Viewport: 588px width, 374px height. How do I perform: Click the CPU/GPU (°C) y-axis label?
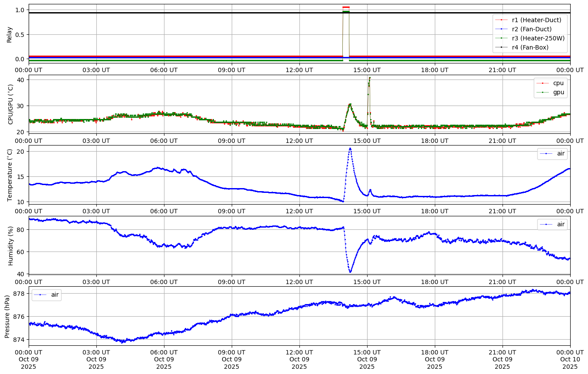[11, 104]
